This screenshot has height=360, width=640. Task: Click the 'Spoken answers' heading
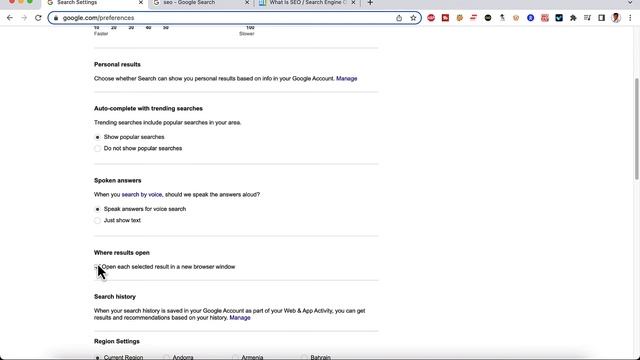pos(118,180)
